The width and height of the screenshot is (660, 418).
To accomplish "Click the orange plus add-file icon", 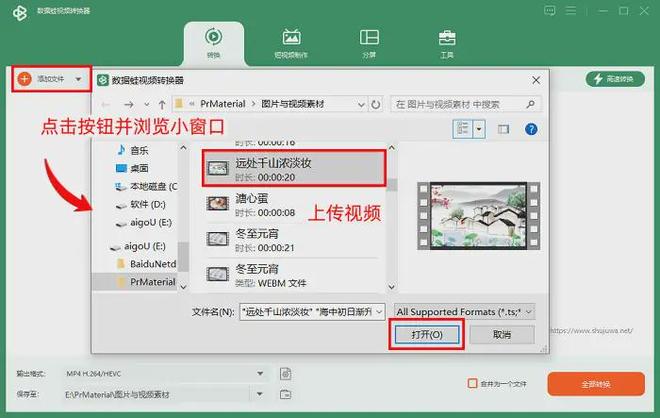I will (24, 79).
